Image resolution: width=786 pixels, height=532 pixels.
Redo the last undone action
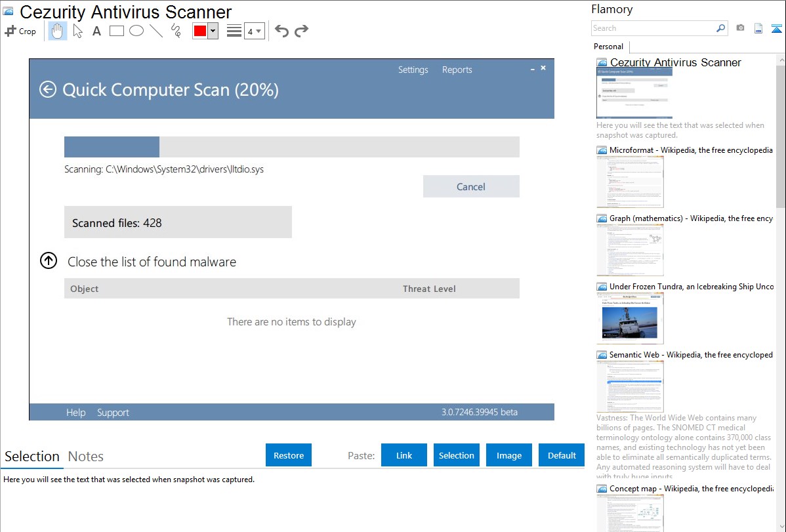coord(302,31)
